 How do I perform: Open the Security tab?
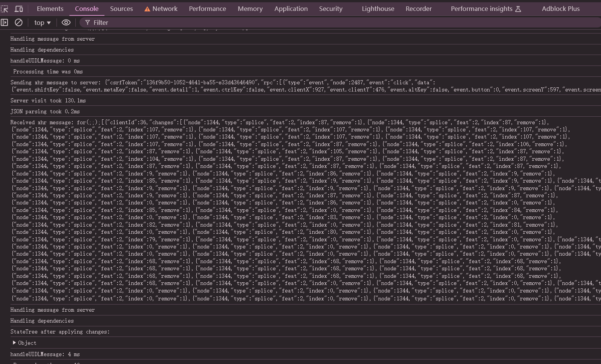[x=331, y=9]
